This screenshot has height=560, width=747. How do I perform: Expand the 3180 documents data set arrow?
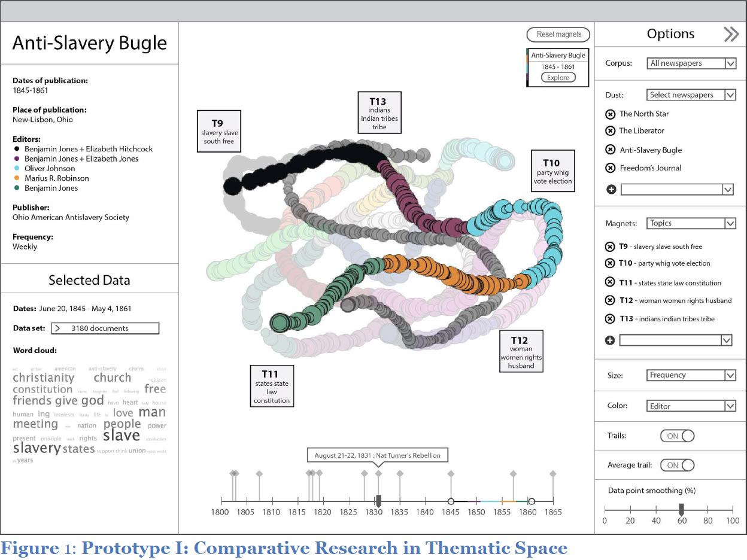click(x=57, y=328)
